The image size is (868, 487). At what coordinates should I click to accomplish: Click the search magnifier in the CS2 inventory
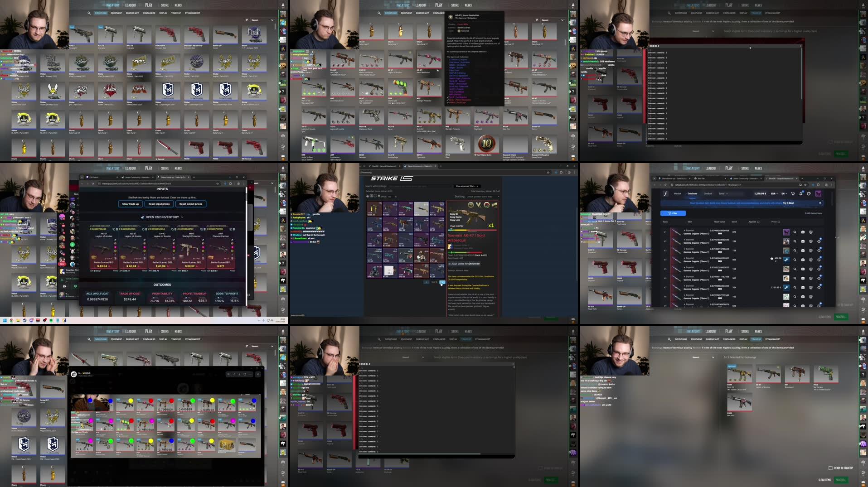pyautogui.click(x=89, y=13)
